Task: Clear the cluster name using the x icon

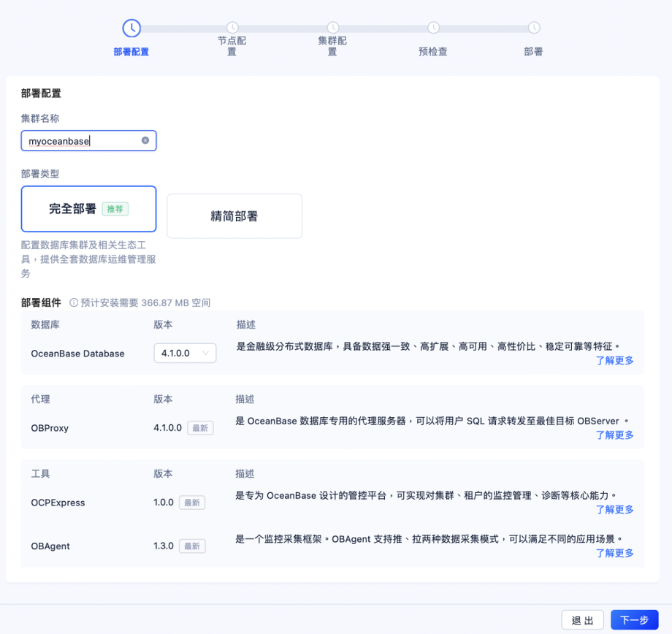Action: click(145, 140)
